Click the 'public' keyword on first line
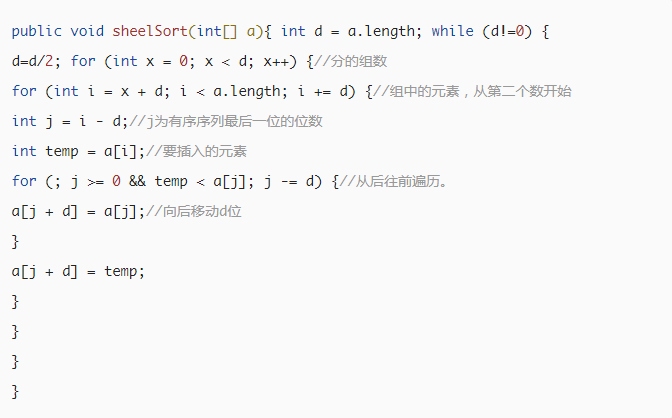 point(36,31)
